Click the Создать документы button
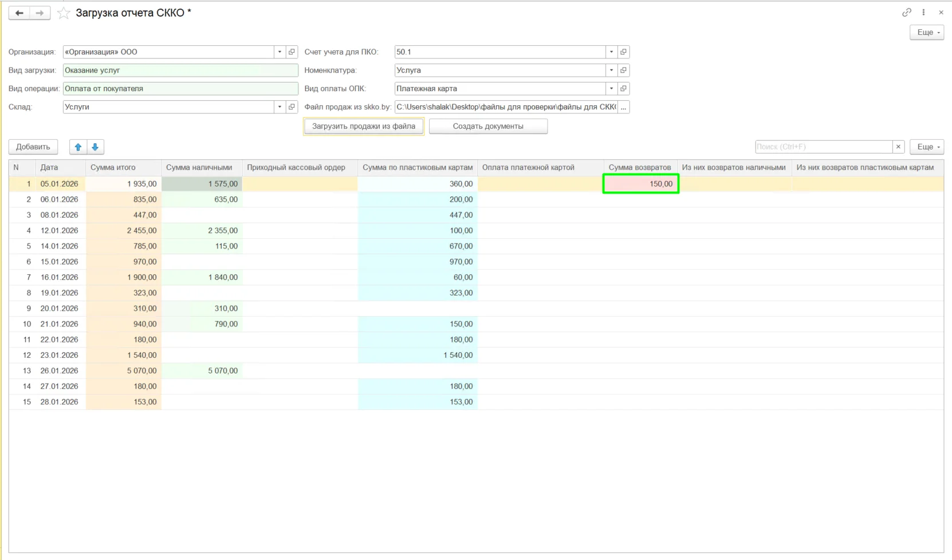The height and width of the screenshot is (560, 952). [488, 127]
